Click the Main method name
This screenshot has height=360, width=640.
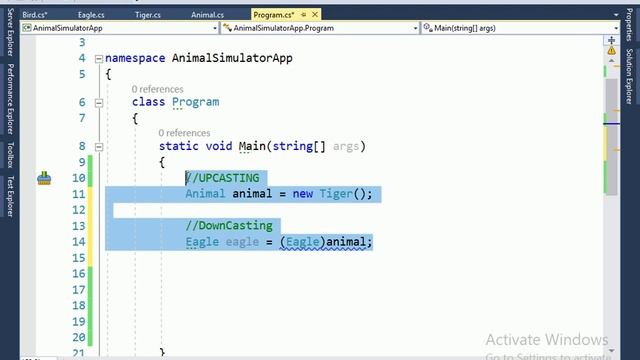tap(252, 146)
